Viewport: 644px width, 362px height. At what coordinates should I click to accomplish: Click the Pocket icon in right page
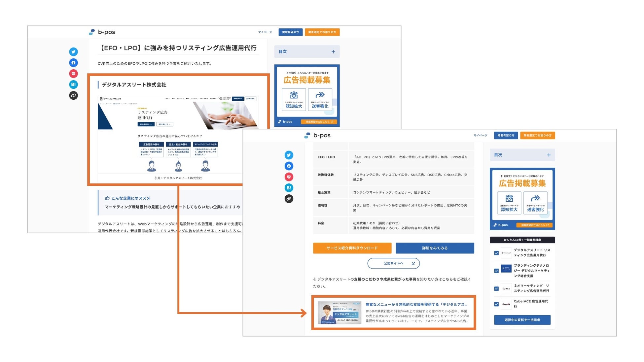click(x=289, y=177)
